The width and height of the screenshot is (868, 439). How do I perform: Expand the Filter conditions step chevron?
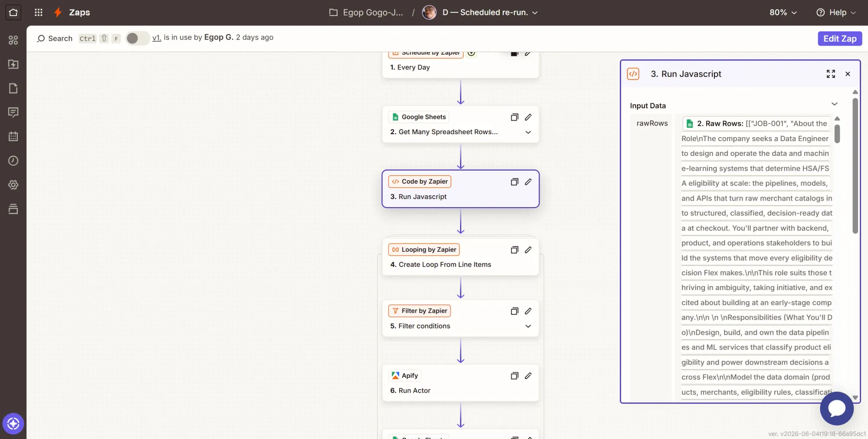[528, 326]
